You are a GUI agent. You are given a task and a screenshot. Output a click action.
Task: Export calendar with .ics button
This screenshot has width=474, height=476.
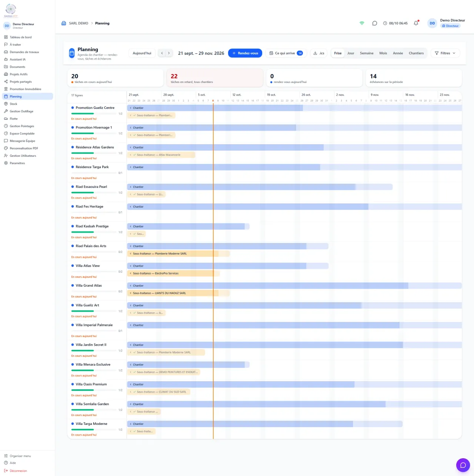[x=318, y=53]
